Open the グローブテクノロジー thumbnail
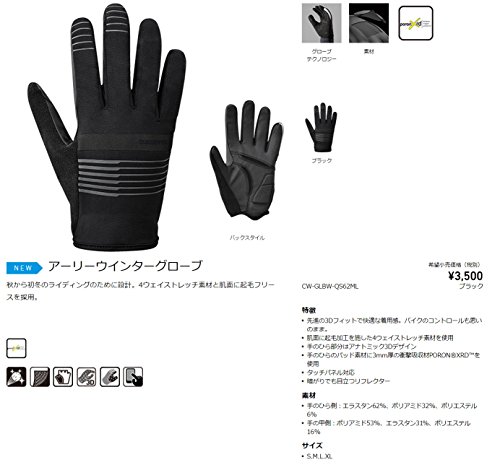Viewport: 500px width, 470px height. (x=322, y=23)
